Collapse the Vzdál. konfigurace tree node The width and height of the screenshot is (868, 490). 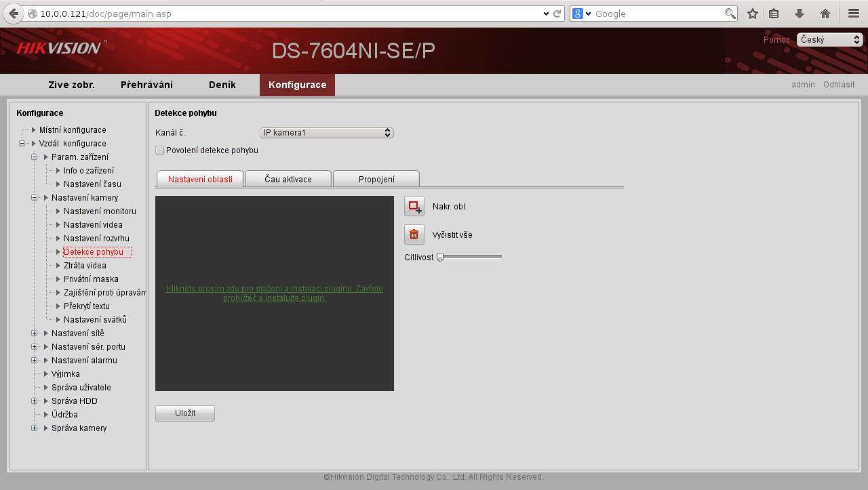[x=22, y=144]
